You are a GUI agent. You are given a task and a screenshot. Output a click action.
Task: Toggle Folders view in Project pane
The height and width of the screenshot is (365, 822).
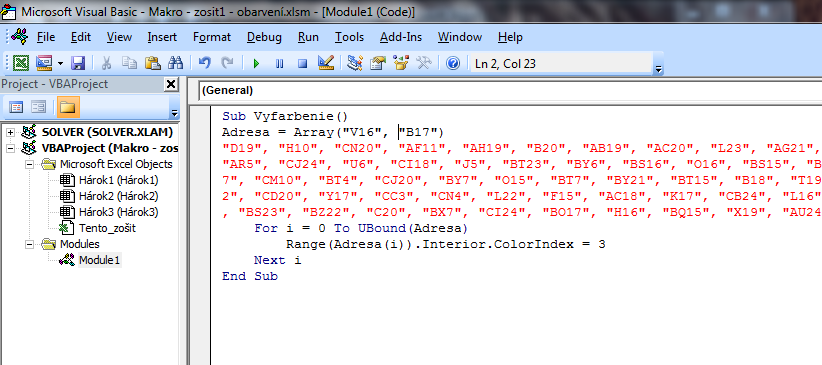[68, 108]
